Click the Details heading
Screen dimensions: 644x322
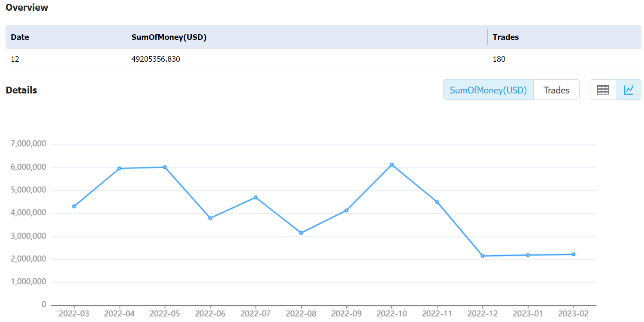21,90
